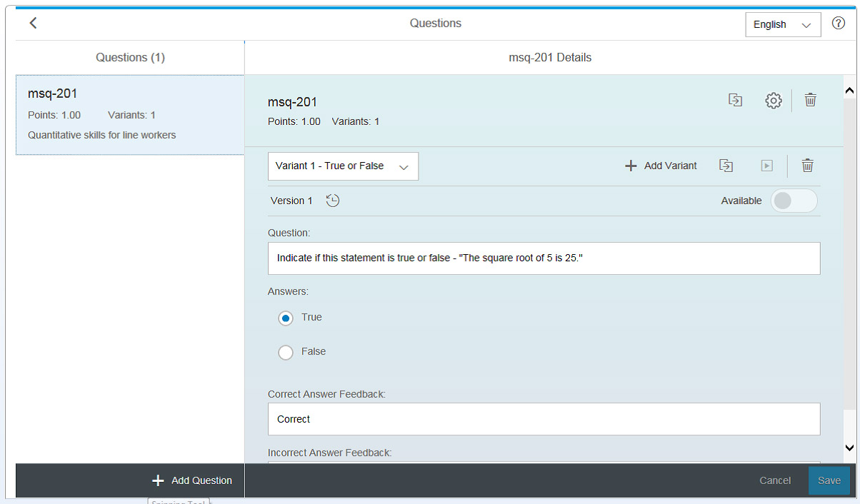Click the back arrow icon

coord(33,23)
